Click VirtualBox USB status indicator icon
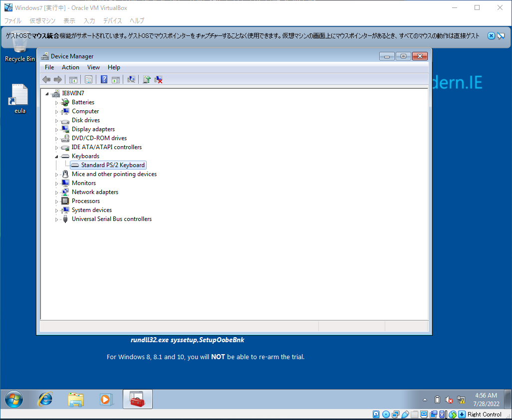This screenshot has height=420, width=512. [405, 415]
